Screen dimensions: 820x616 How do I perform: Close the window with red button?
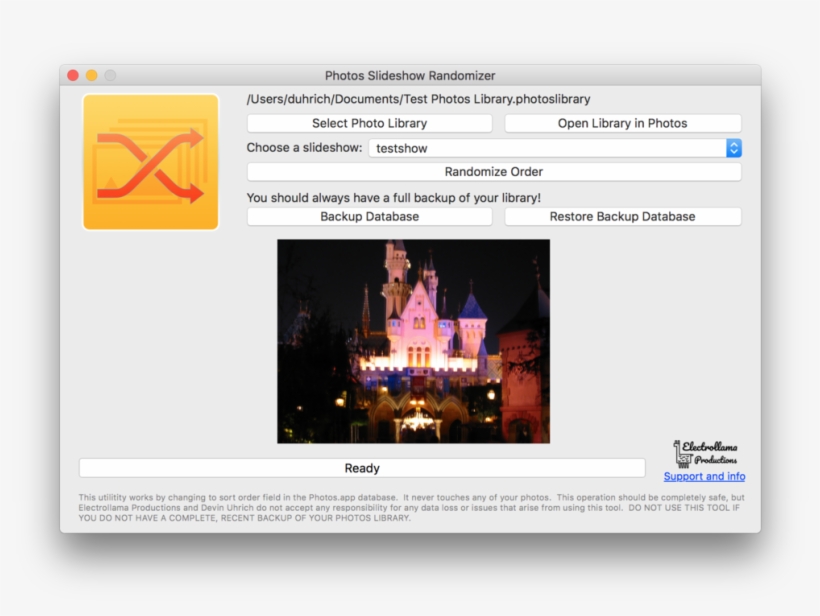point(73,75)
